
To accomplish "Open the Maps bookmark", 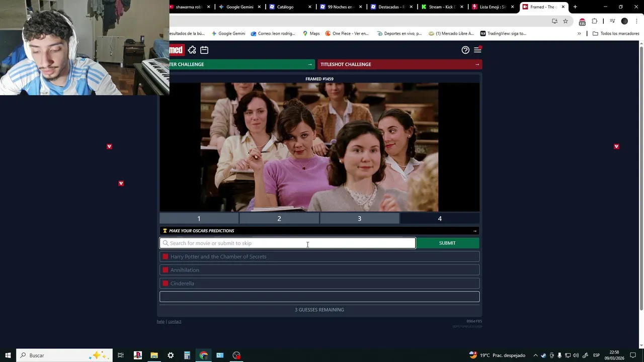I will pyautogui.click(x=311, y=34).
